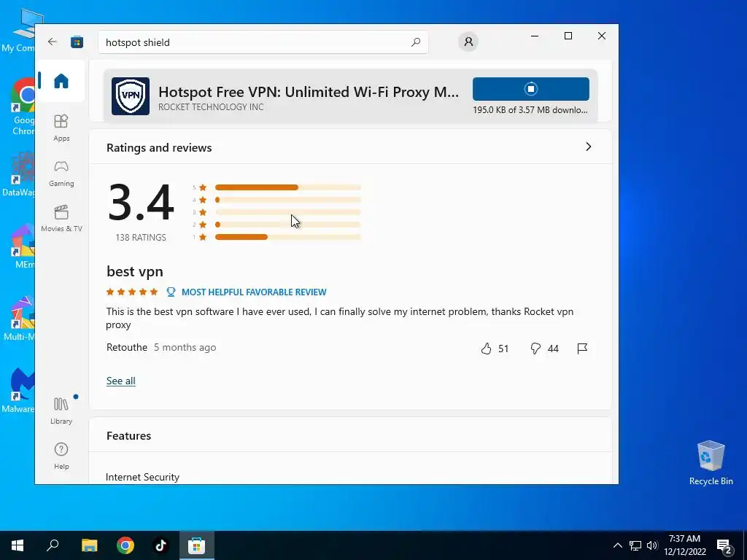
Task: Select Google Chrome desktop shortcut
Action: (23, 106)
